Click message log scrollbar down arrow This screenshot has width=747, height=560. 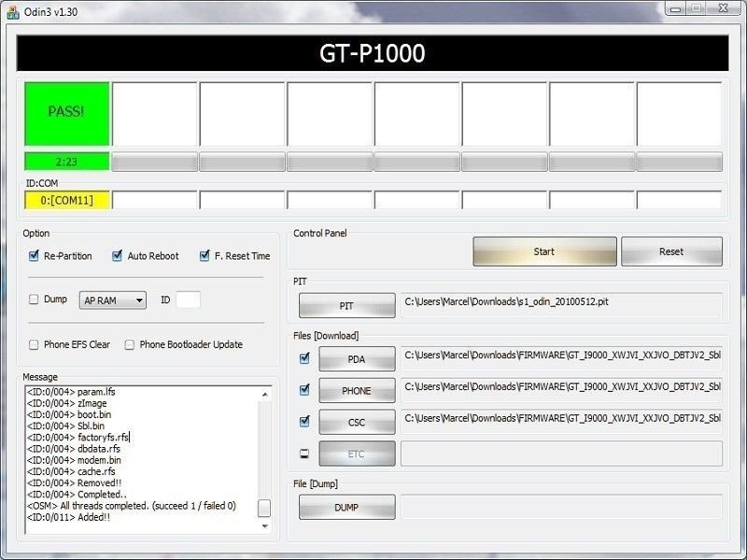pyautogui.click(x=265, y=525)
